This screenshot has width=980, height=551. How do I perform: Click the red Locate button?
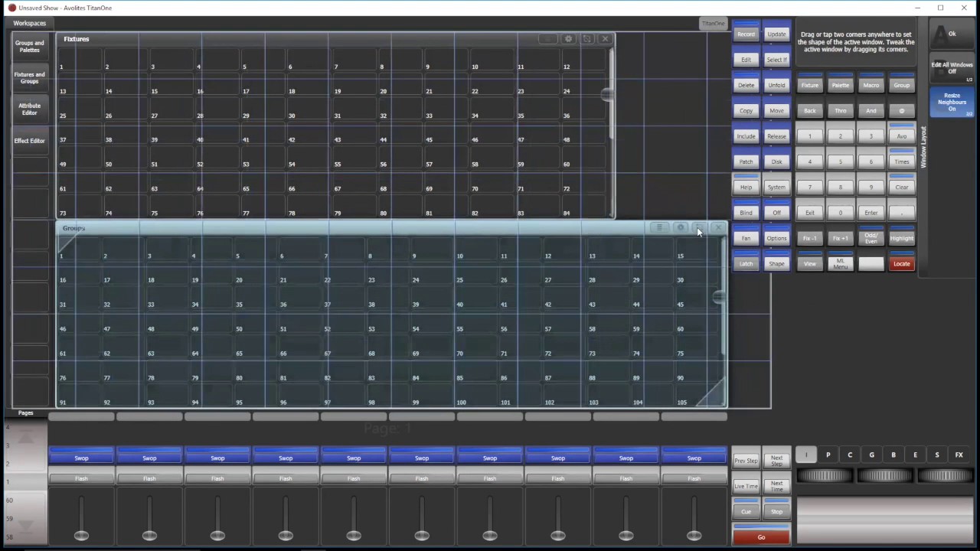(x=901, y=263)
